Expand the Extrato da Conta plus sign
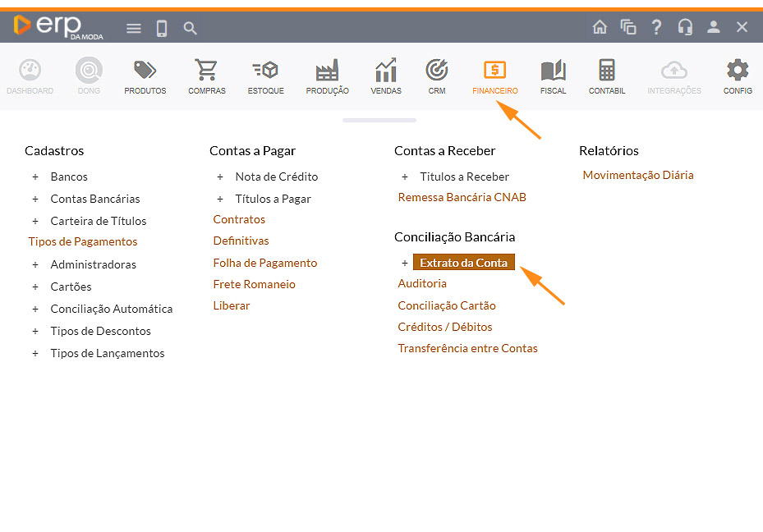 click(x=405, y=263)
